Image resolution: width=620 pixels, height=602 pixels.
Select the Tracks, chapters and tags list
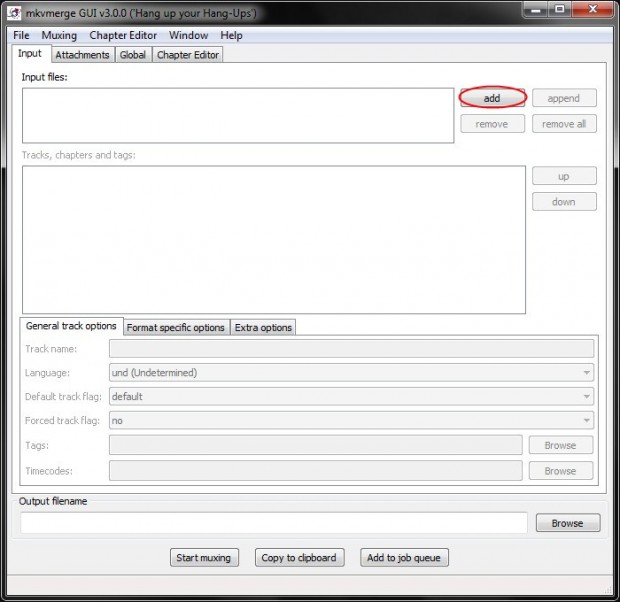274,240
